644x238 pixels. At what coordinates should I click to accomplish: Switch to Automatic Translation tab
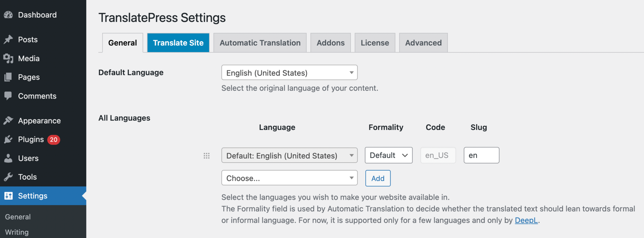coord(260,43)
